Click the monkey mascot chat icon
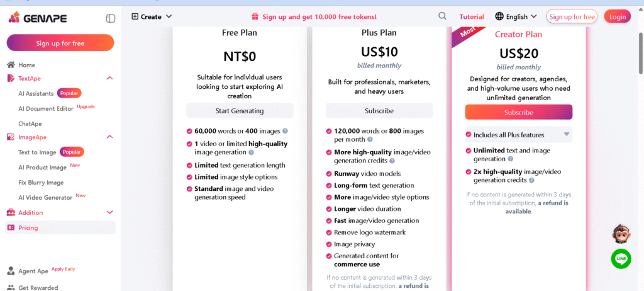The width and height of the screenshot is (644, 291). point(621,234)
